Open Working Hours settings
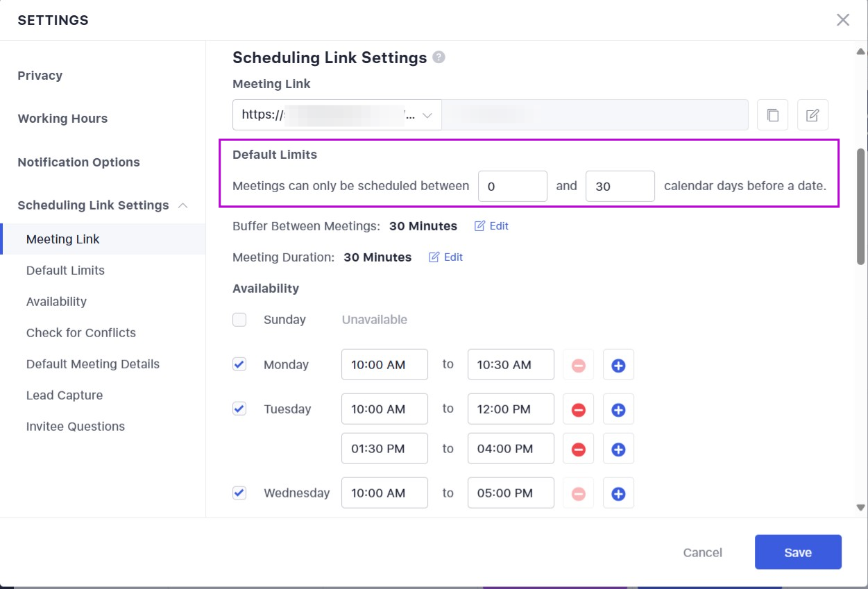868x589 pixels. tap(62, 119)
